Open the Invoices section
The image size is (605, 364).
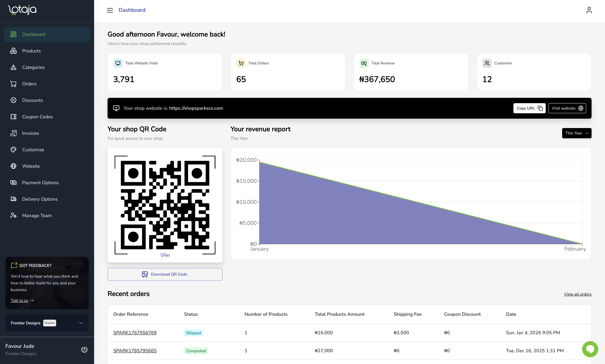[30, 133]
